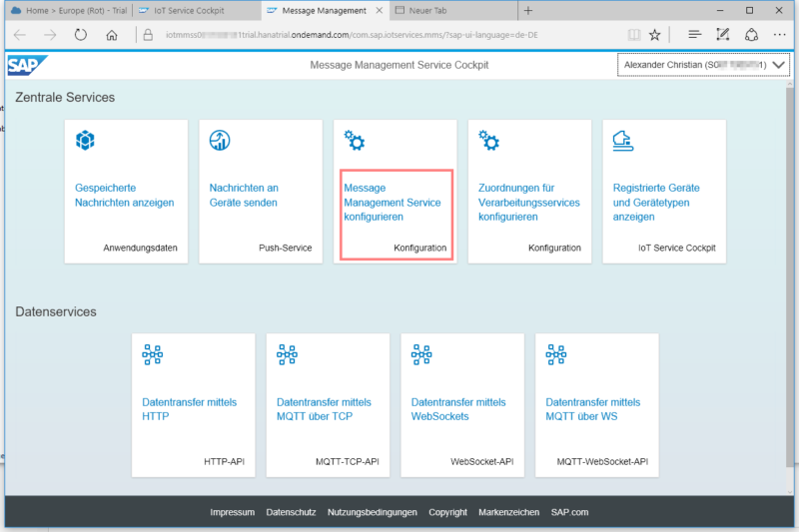Image resolution: width=799 pixels, height=532 pixels.
Task: Click the Push-Service label
Action: point(285,248)
